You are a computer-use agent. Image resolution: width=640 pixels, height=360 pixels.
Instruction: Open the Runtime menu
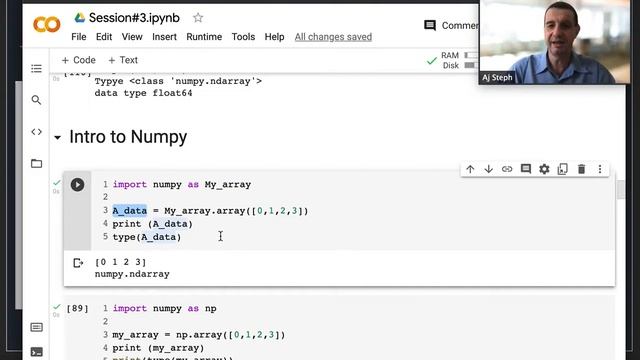tap(204, 37)
